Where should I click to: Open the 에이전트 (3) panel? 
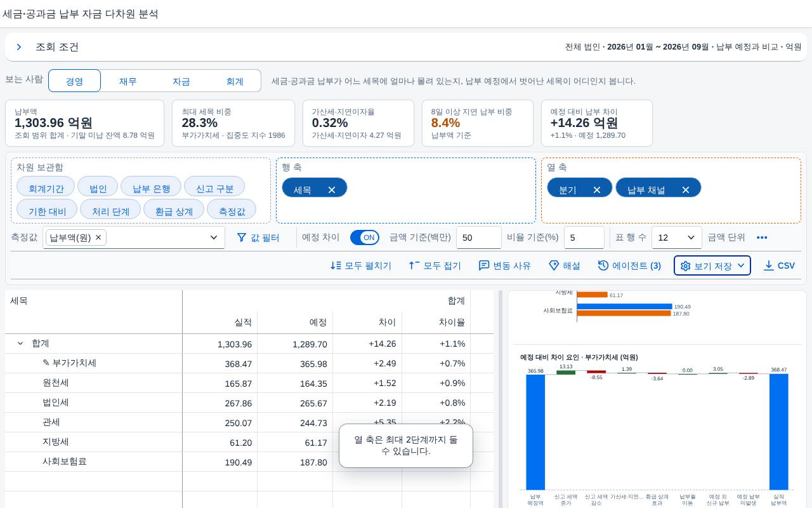[x=629, y=265]
